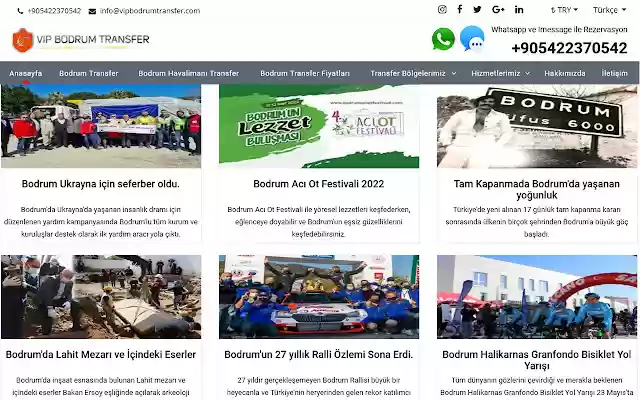The height and width of the screenshot is (400, 640).
Task: Click the info@vipbodrumtransfer.com email link
Action: point(150,11)
